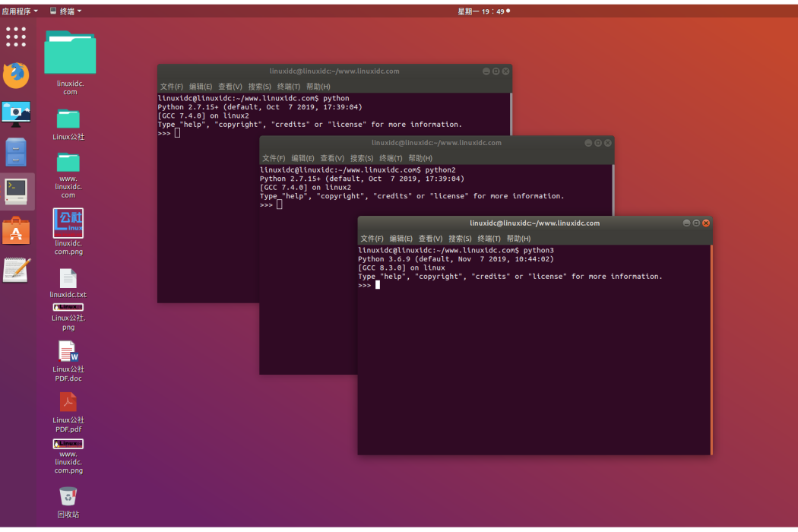Click the '[GCC 8.3.0] on linux' line
Viewport: 798px width, 532px height.
[x=401, y=268]
